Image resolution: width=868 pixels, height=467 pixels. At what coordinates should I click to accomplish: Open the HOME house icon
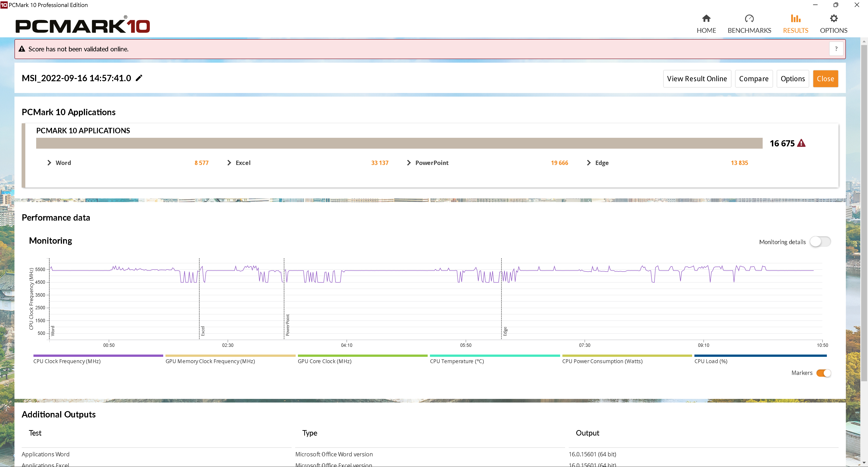coord(706,18)
